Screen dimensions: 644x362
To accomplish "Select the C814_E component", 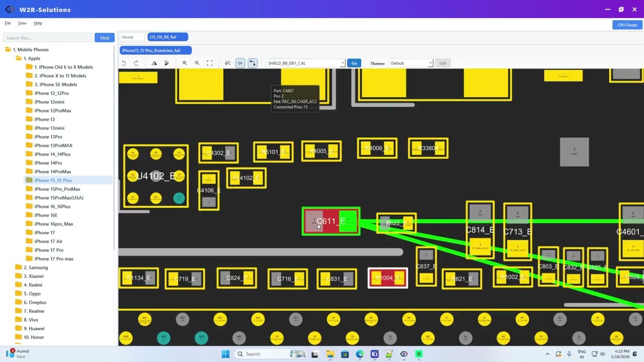I will 480,230.
